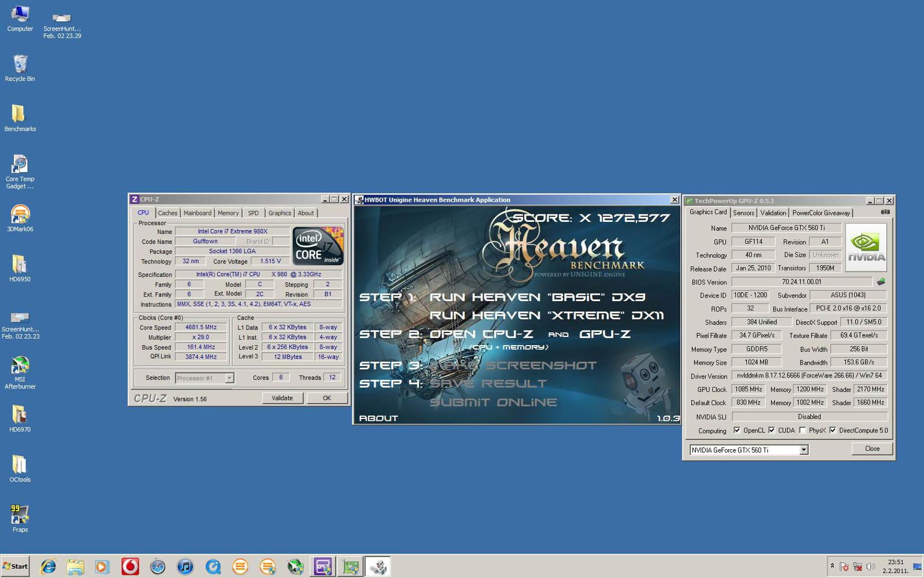Screen dimensions: 924x578
Task: Switch to the Sensors tab in GPU-Z
Action: [x=744, y=213]
